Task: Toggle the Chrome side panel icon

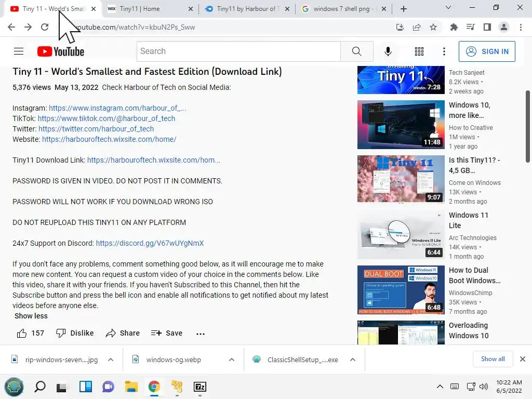Action: [x=487, y=27]
